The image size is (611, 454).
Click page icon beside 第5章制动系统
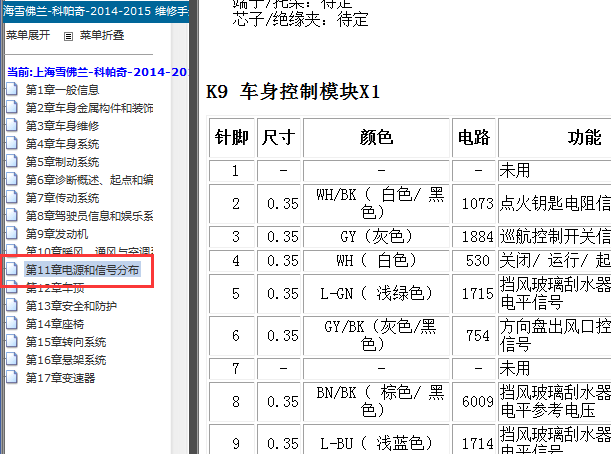[12, 161]
